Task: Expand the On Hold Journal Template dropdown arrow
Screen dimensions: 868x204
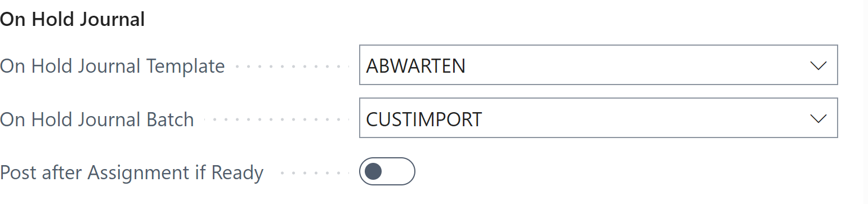Action: pyautogui.click(x=817, y=65)
